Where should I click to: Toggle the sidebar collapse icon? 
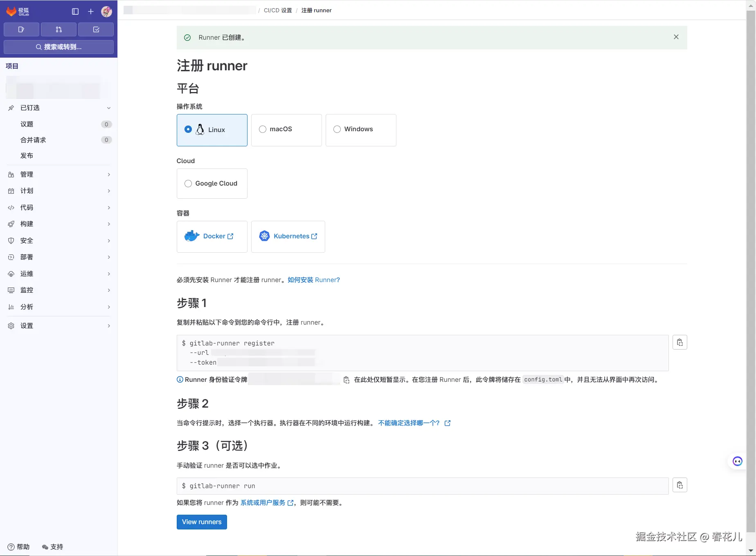click(75, 11)
